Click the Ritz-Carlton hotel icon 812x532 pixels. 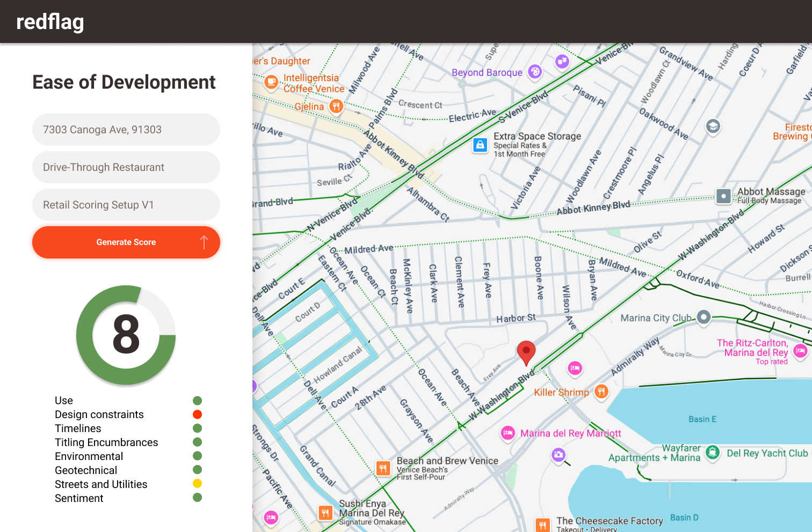click(801, 351)
